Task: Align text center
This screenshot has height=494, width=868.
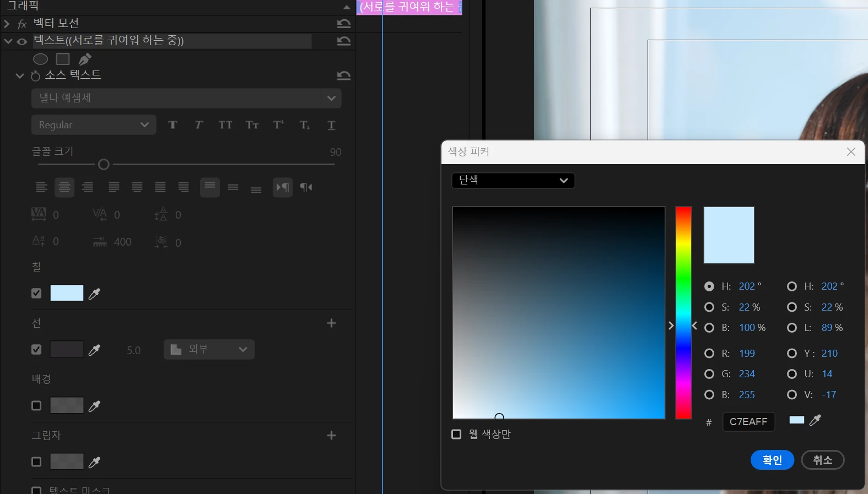Action: click(x=64, y=187)
